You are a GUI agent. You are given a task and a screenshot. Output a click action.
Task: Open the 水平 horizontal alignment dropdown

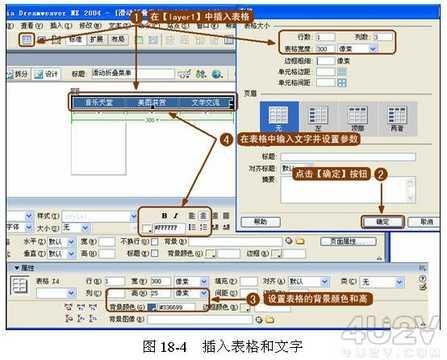point(61,242)
